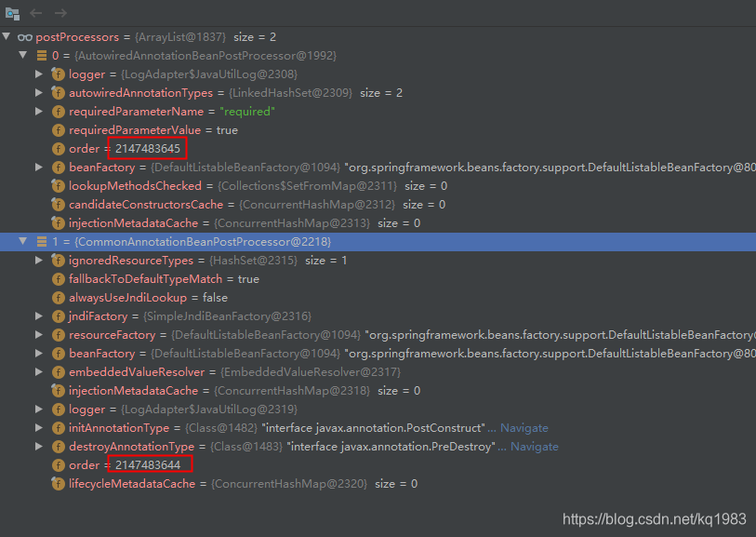Click the back navigation arrow
This screenshot has height=537, width=756.
click(x=35, y=13)
